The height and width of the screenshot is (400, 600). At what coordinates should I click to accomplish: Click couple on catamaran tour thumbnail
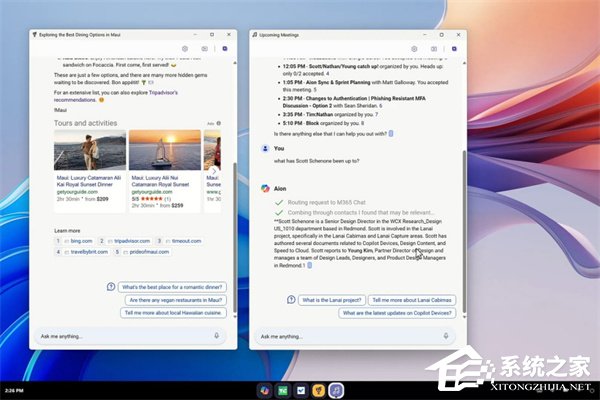(90, 150)
